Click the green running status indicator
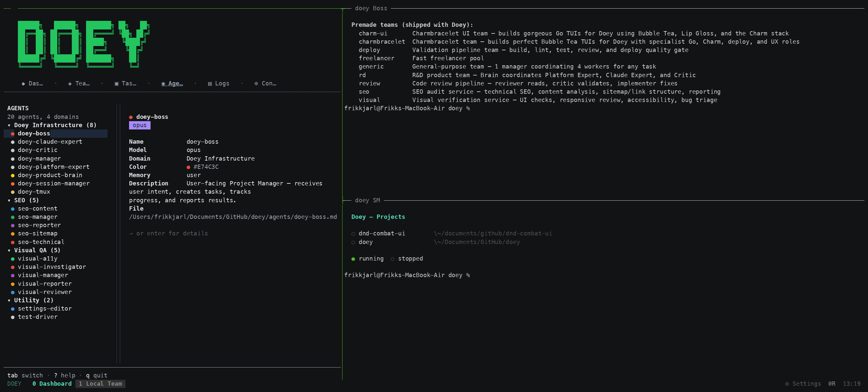The image size is (868, 392). [353, 259]
